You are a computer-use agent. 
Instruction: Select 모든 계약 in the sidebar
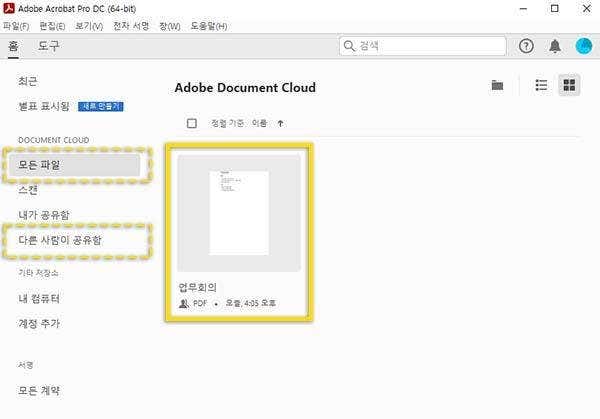click(x=39, y=391)
